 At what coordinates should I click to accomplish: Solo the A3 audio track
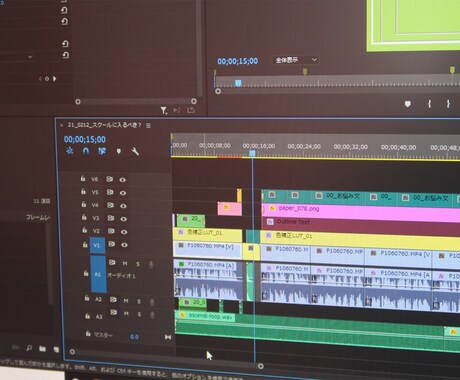coord(139,314)
